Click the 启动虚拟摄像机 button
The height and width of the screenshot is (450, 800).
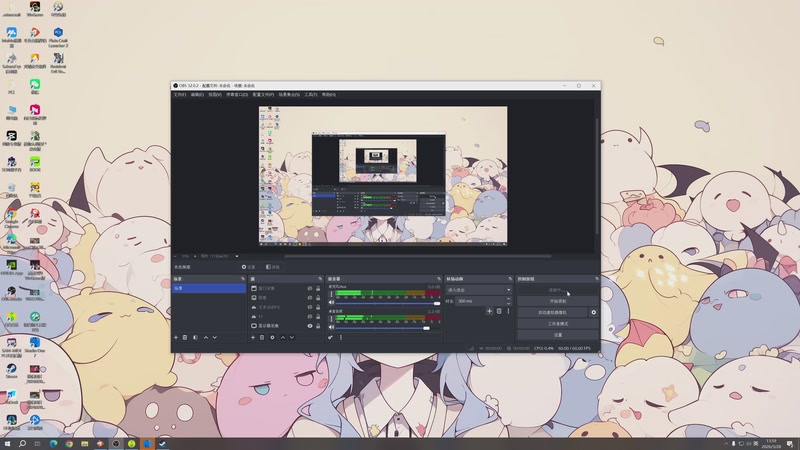click(x=553, y=312)
